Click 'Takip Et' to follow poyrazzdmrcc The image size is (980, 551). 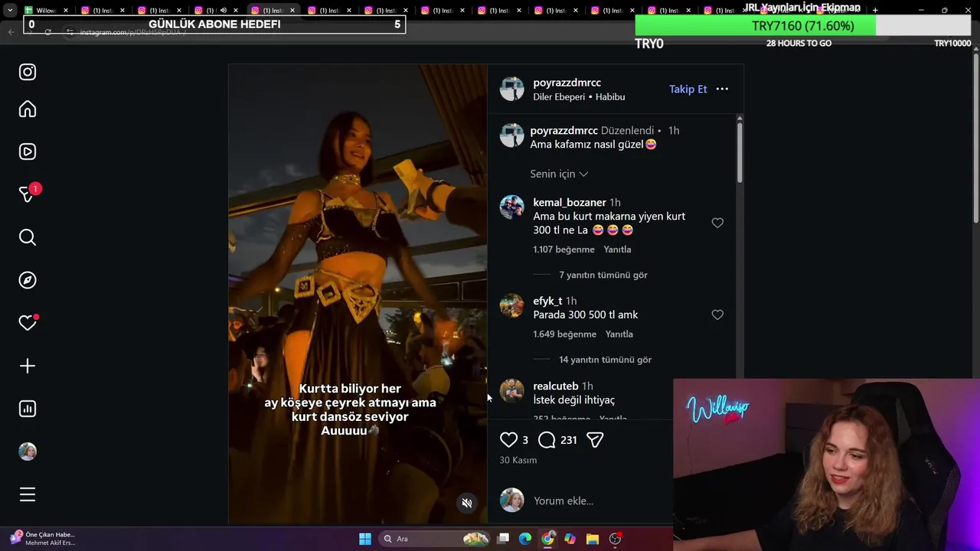click(x=688, y=89)
